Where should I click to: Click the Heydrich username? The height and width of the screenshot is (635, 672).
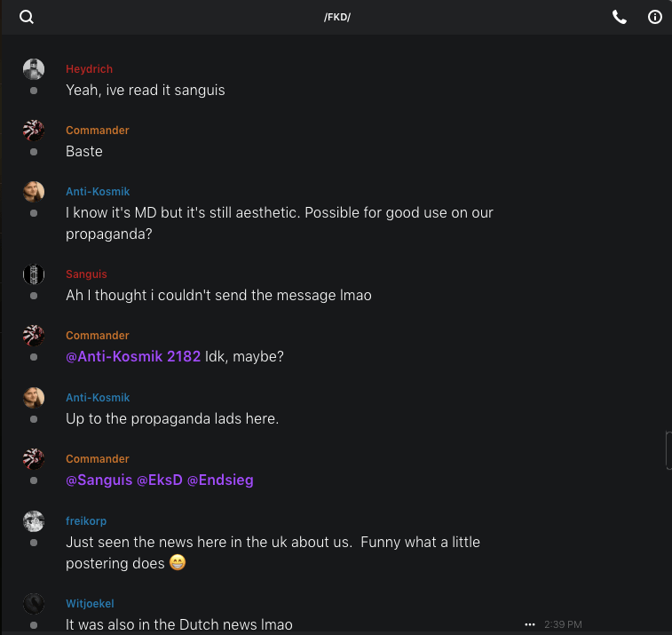click(89, 69)
